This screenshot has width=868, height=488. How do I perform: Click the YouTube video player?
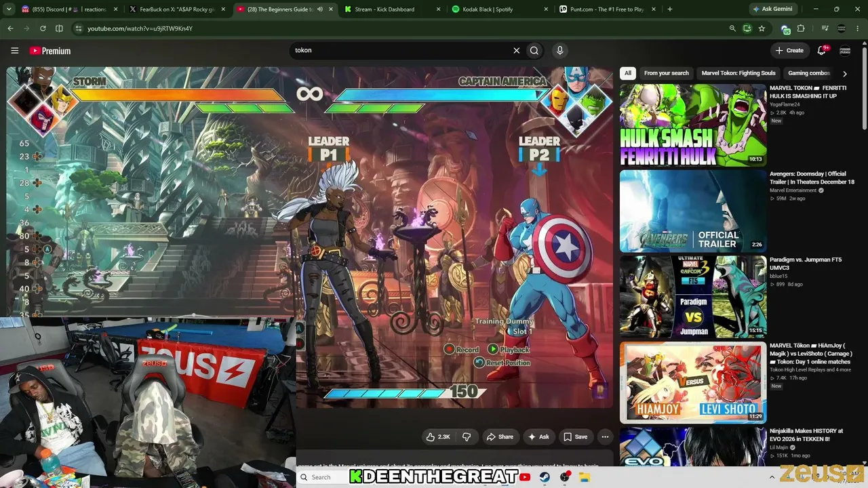[x=310, y=237]
